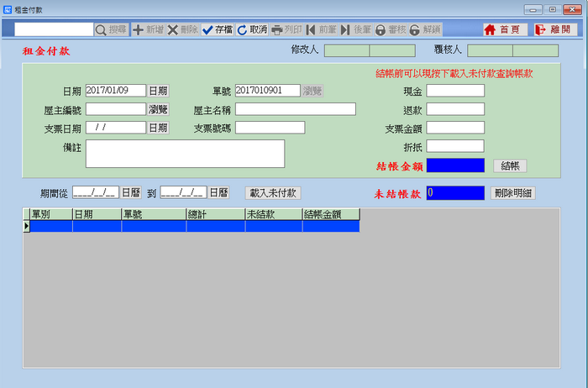588x388 pixels.
Task: Click the 載入未付款 load button
Action: pyautogui.click(x=273, y=193)
